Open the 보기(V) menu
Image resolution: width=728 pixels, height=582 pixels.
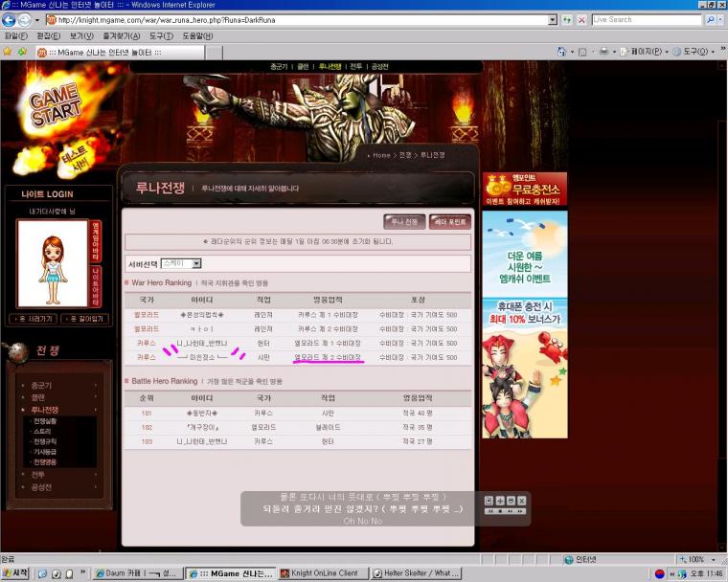pyautogui.click(x=81, y=35)
